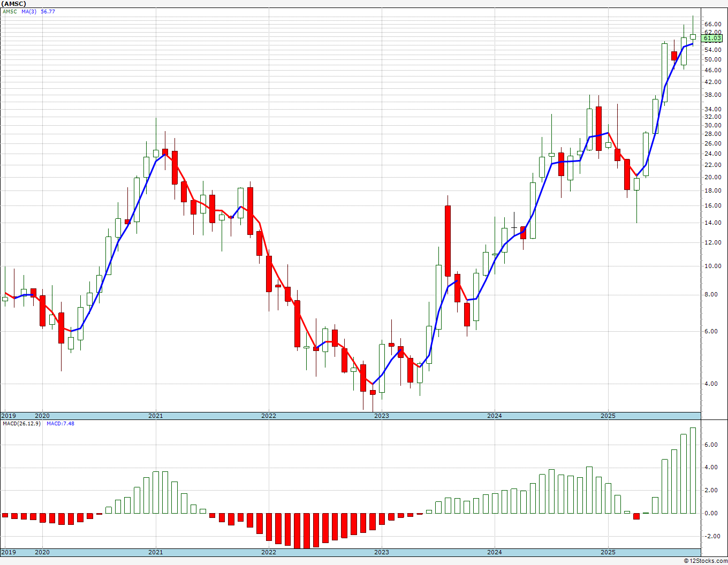Click the most recent candlestick on chart
Image resolution: width=728 pixels, height=565 pixels.
click(693, 37)
